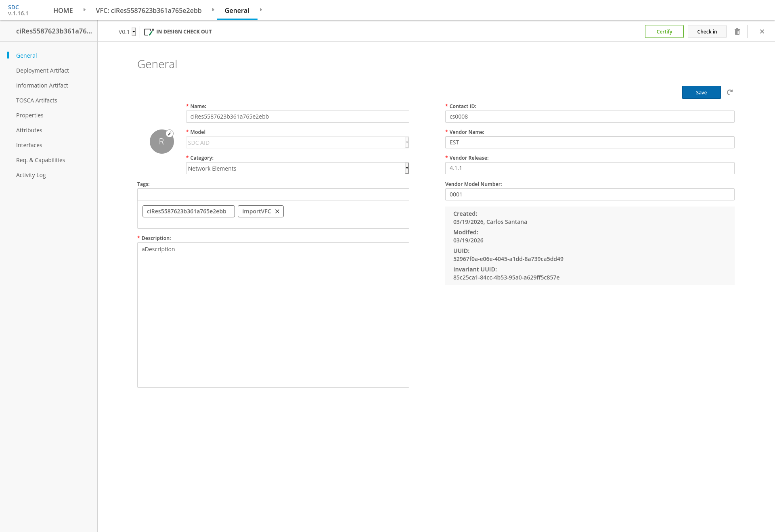
Task: Click the arrow after HOME breadcrumb
Action: coord(84,10)
